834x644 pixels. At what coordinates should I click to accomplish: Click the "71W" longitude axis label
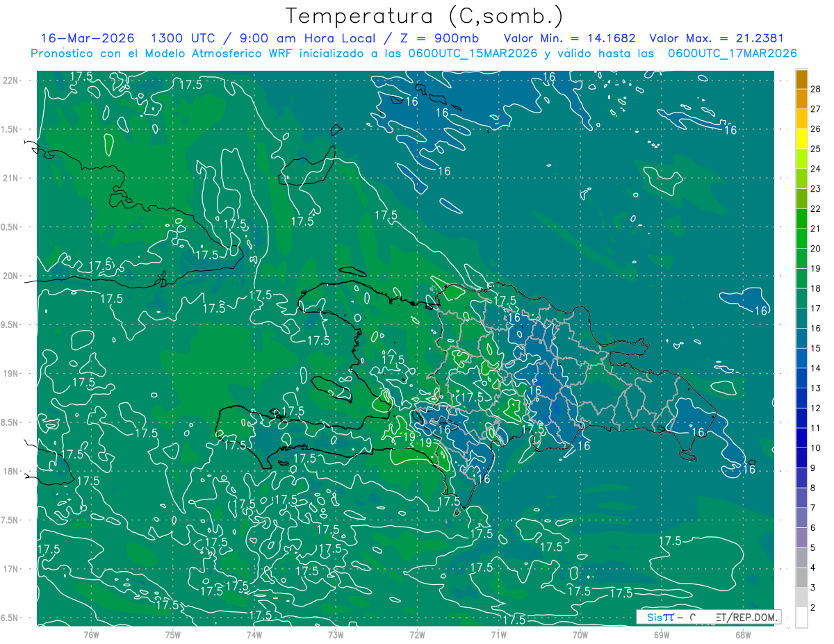pyautogui.click(x=498, y=634)
